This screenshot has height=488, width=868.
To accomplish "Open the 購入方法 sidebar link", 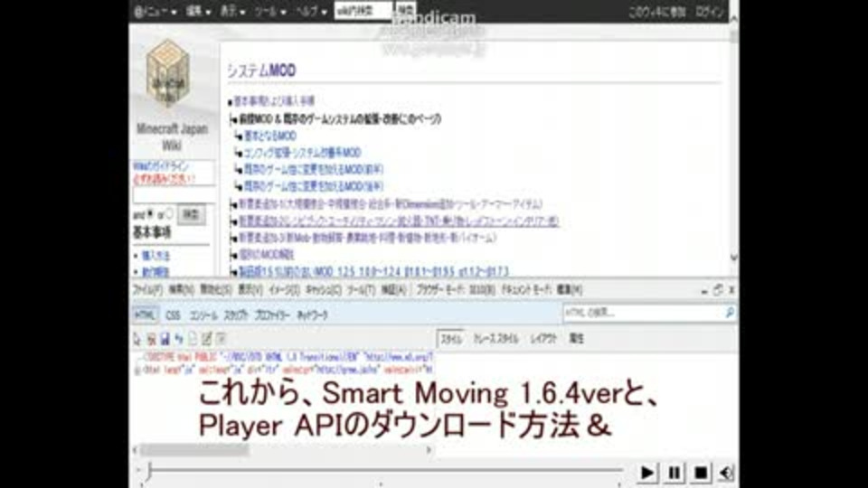I will (156, 256).
